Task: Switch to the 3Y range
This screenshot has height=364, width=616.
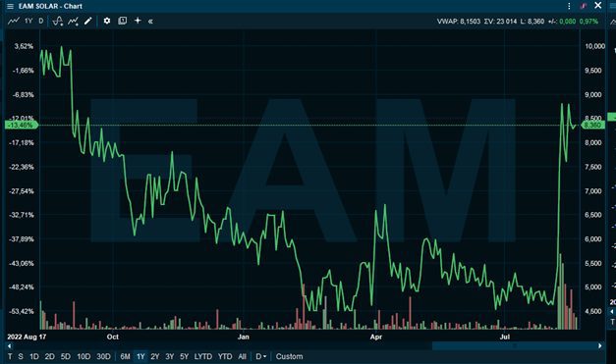Action: tap(169, 356)
